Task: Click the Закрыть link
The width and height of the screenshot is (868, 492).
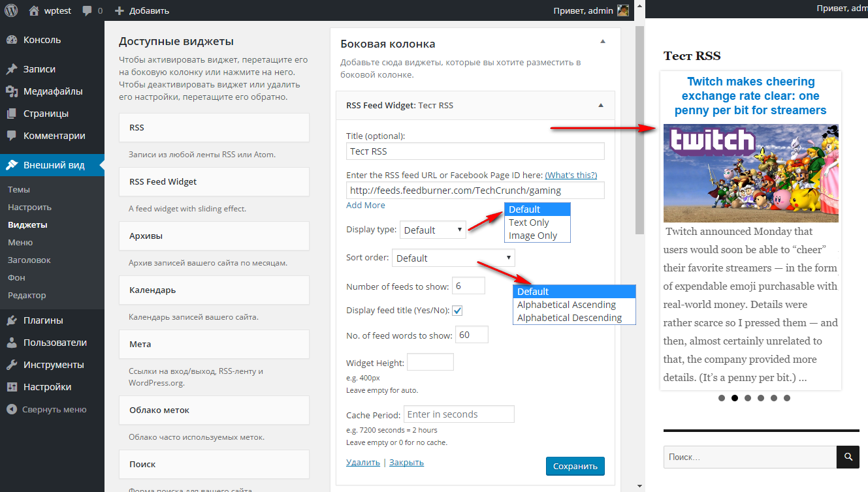Action: tap(406, 462)
